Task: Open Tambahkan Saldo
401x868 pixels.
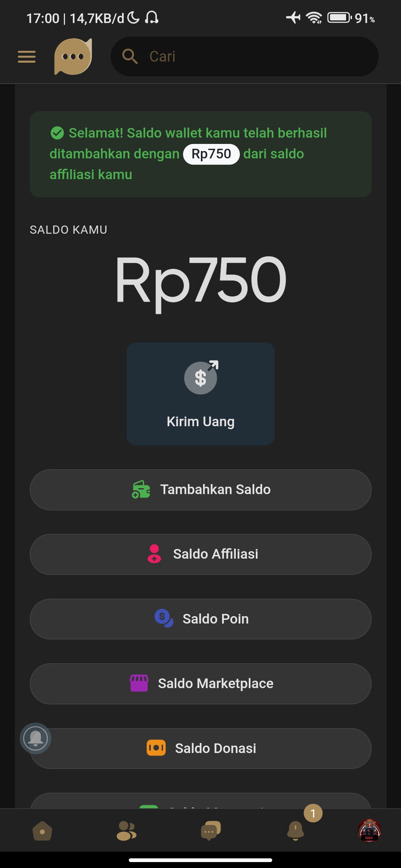Action: [x=200, y=490]
